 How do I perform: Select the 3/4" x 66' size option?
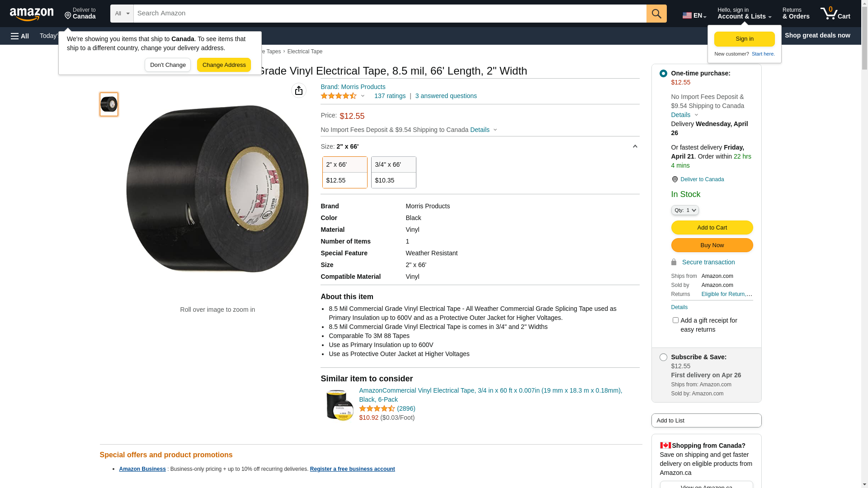click(x=393, y=172)
